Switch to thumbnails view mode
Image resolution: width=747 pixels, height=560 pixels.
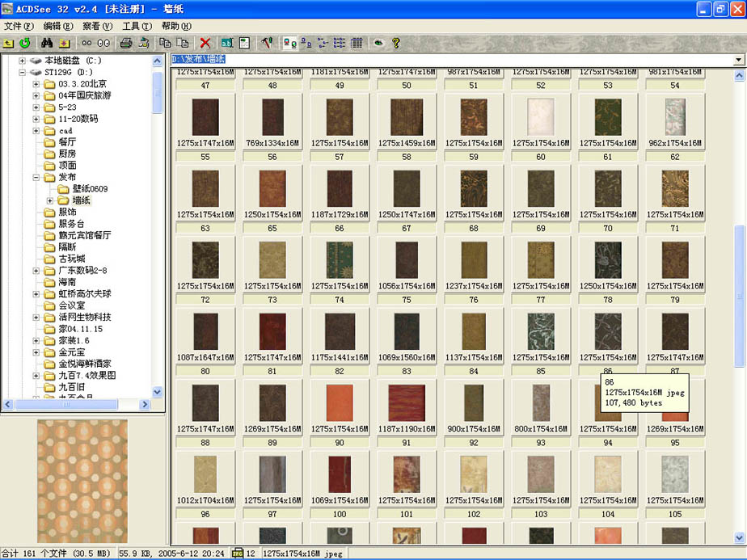289,44
